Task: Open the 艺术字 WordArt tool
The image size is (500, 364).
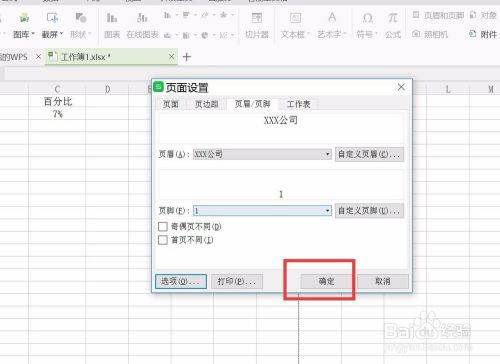Action: pos(332,25)
